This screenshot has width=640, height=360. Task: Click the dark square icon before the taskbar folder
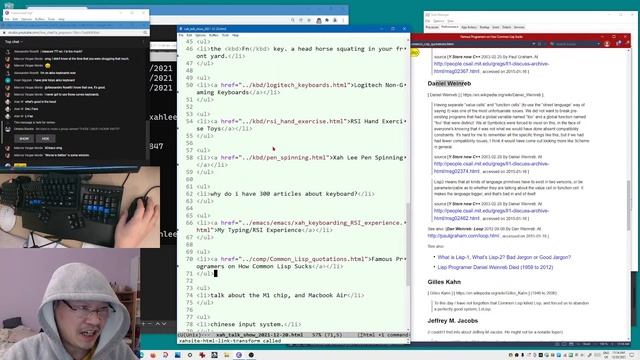(214, 355)
